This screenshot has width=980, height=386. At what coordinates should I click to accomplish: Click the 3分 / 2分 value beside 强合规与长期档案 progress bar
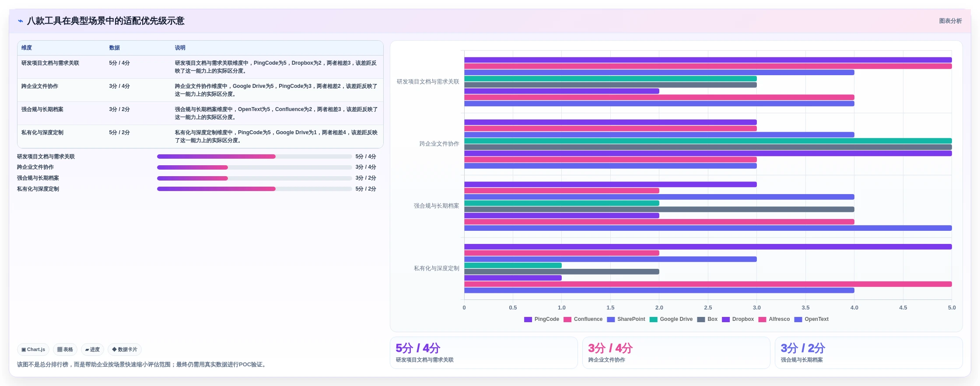coord(366,178)
